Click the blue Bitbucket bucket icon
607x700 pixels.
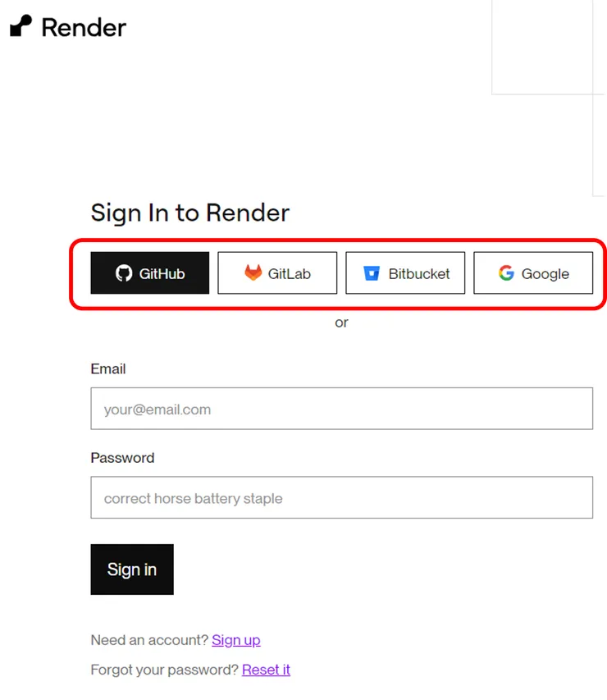click(x=372, y=273)
